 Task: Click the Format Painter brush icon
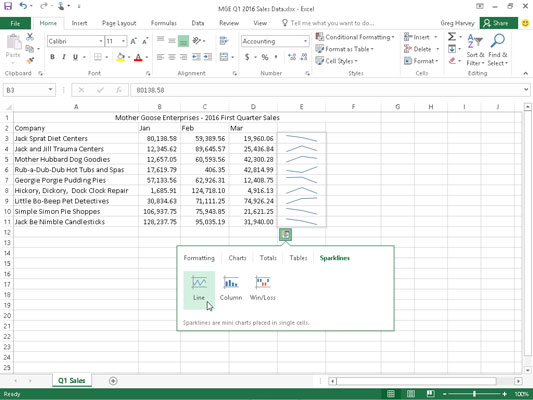pyautogui.click(x=30, y=61)
